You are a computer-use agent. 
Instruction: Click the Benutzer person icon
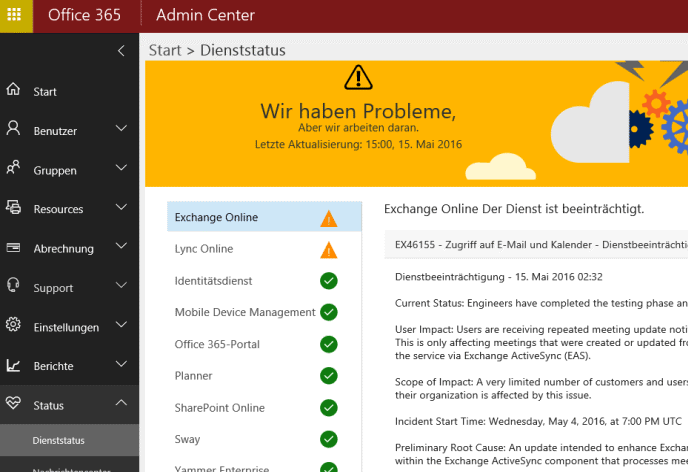[13, 128]
